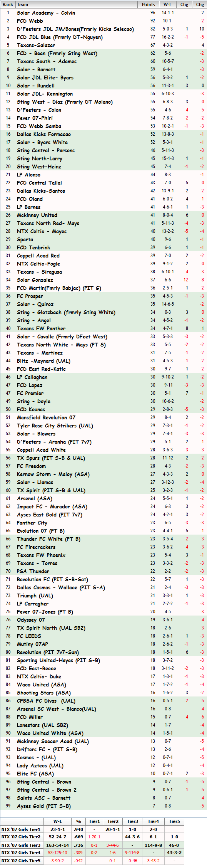
Task: Open Mansfield Revolution 07 team row
Action: click(103, 417)
